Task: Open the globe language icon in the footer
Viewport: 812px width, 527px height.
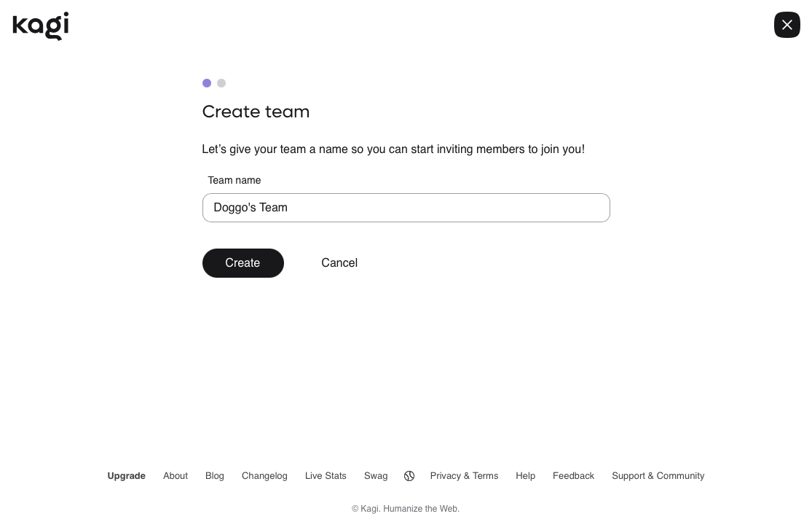Action: 409,475
